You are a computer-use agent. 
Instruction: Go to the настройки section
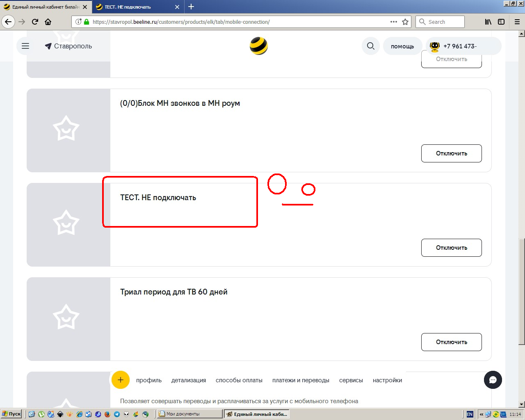(x=387, y=380)
